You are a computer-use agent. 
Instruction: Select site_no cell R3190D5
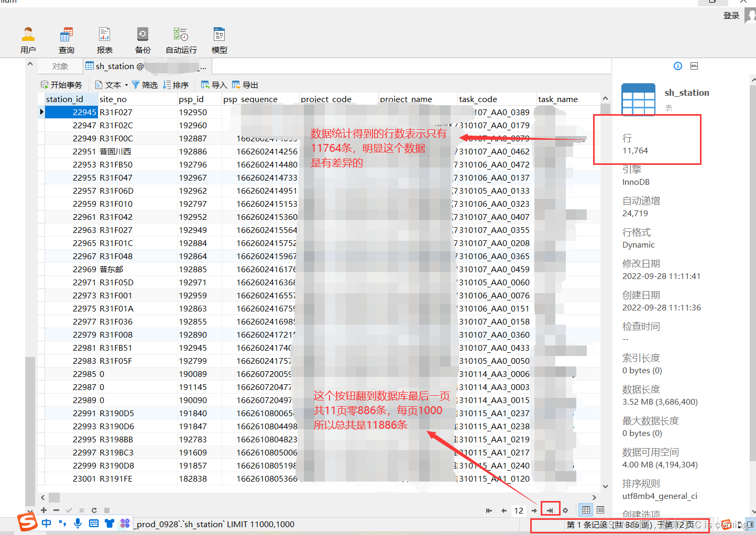tap(137, 413)
